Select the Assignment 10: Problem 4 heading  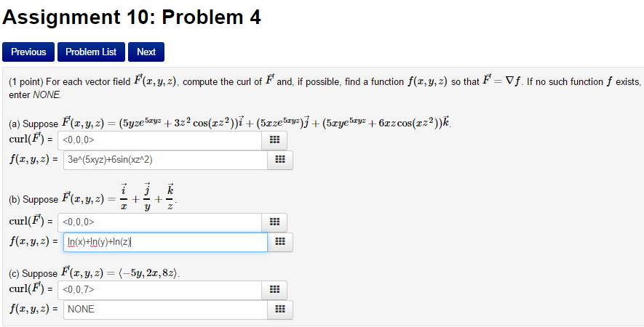coord(132,17)
